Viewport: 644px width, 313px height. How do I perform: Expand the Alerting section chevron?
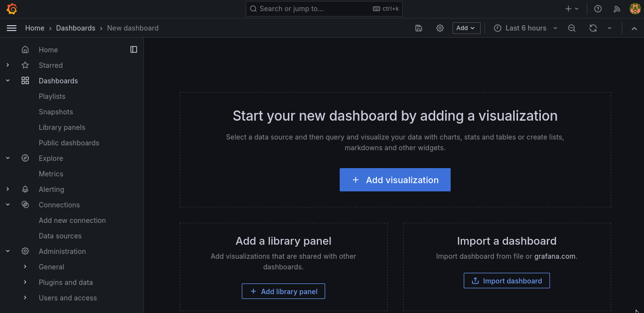point(8,189)
